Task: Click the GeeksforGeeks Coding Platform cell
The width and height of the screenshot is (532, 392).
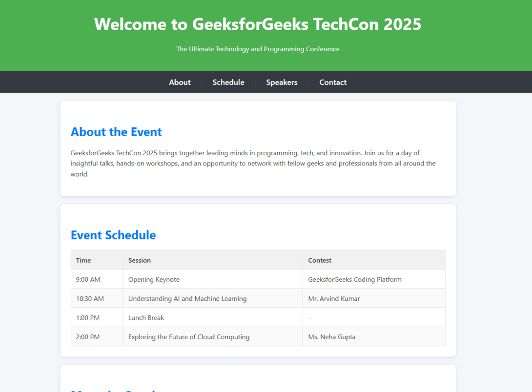Action: click(374, 279)
